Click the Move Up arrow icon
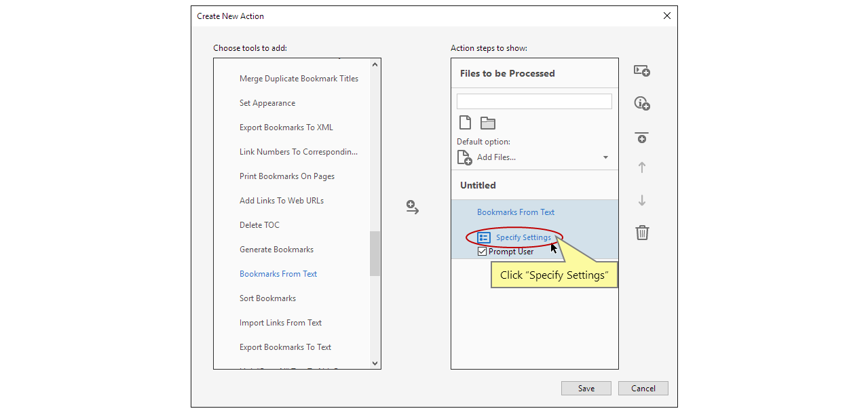Image resolution: width=868 pixels, height=413 pixels. pos(642,168)
